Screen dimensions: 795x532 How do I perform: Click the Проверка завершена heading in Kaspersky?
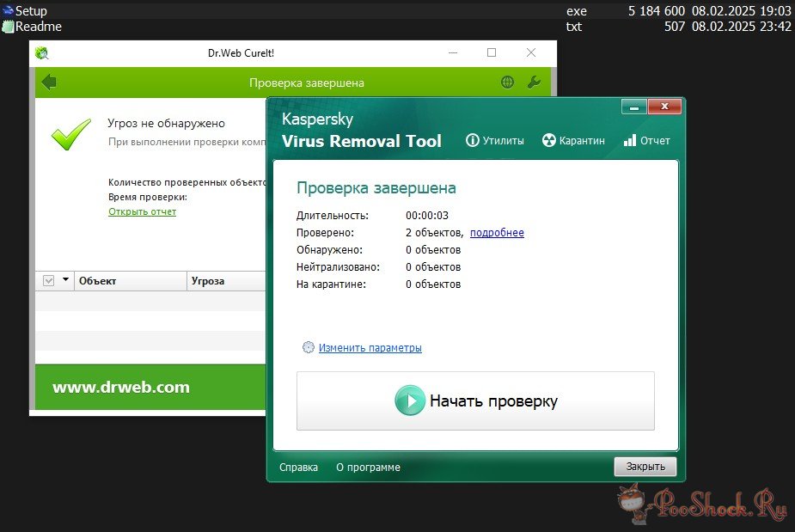click(376, 188)
